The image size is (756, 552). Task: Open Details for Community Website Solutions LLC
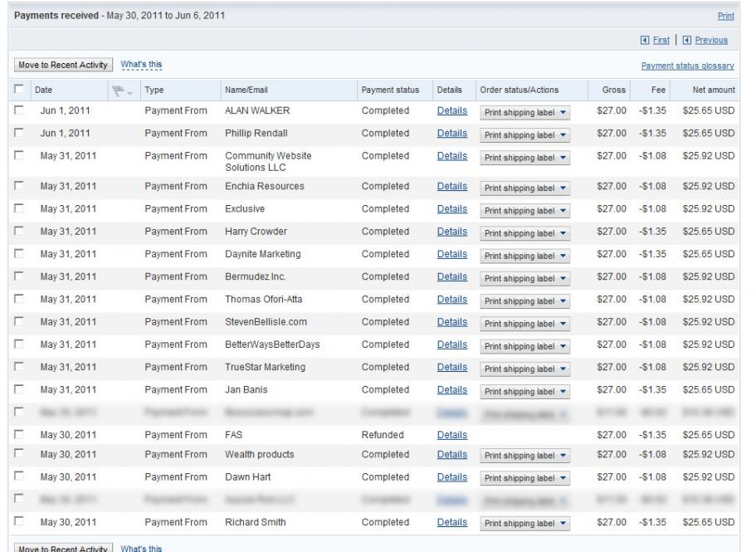(451, 155)
